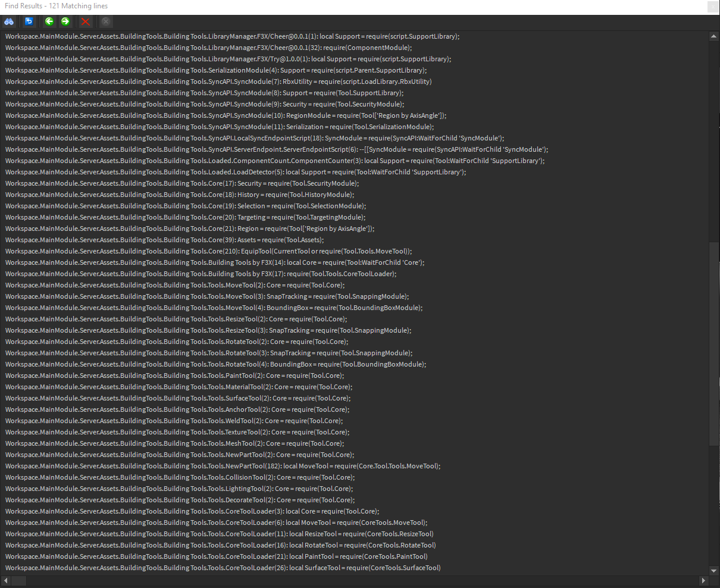
Task: Close the Find Results panel
Action: [x=712, y=7]
